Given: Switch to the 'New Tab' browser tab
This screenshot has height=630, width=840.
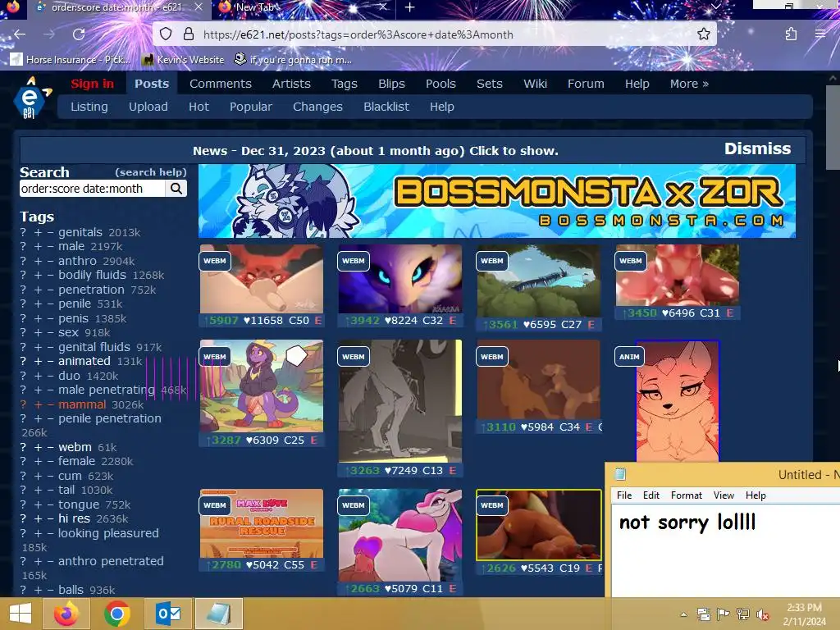Looking at the screenshot, I should (301, 7).
